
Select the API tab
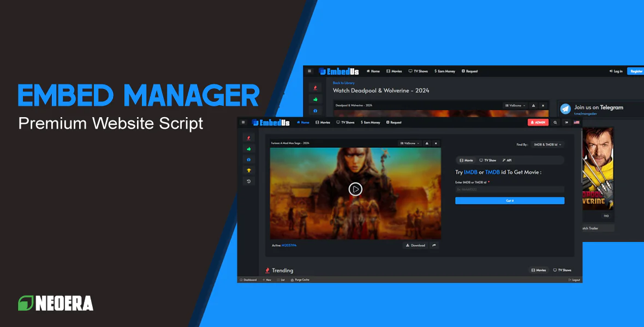508,160
